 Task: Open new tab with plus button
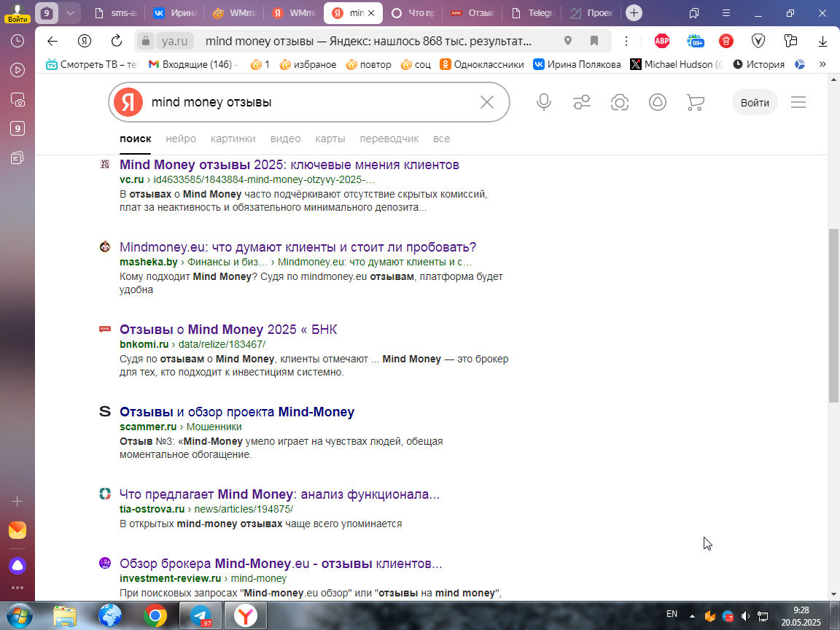pos(634,13)
